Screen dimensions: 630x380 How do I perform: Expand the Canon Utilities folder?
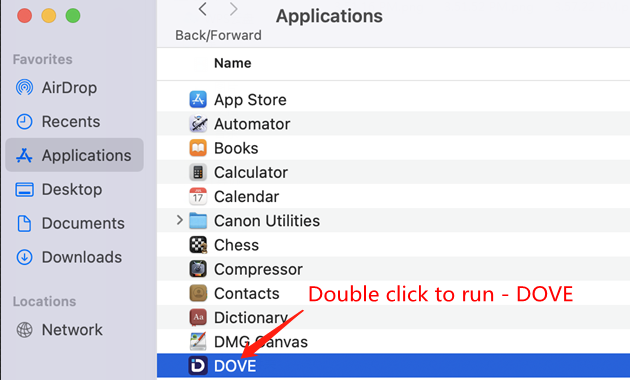[x=180, y=220]
